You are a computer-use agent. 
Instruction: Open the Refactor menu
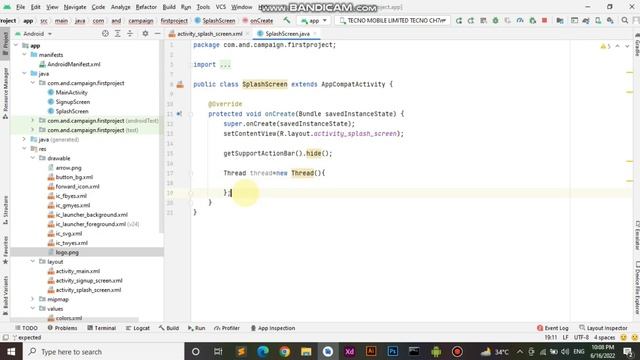pos(146,7)
